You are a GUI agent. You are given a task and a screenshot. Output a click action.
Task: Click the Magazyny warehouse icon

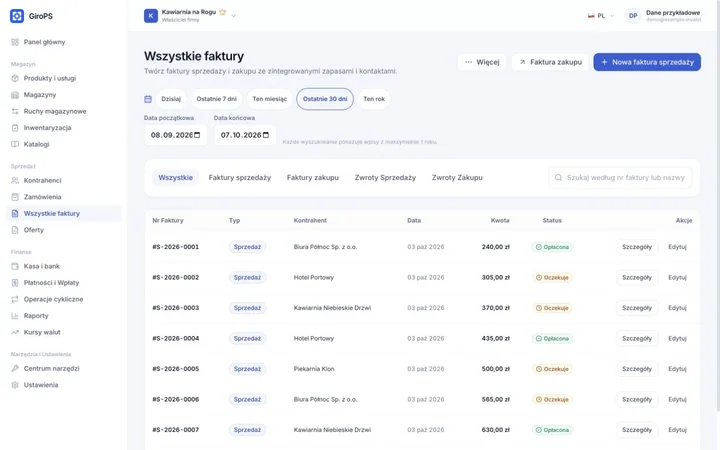(x=15, y=95)
